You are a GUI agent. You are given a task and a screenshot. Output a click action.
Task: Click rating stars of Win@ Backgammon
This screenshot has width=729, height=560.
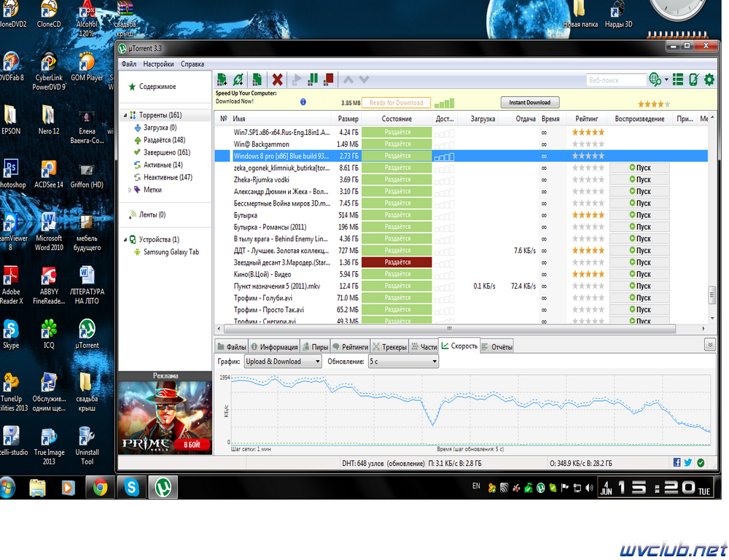pos(588,144)
